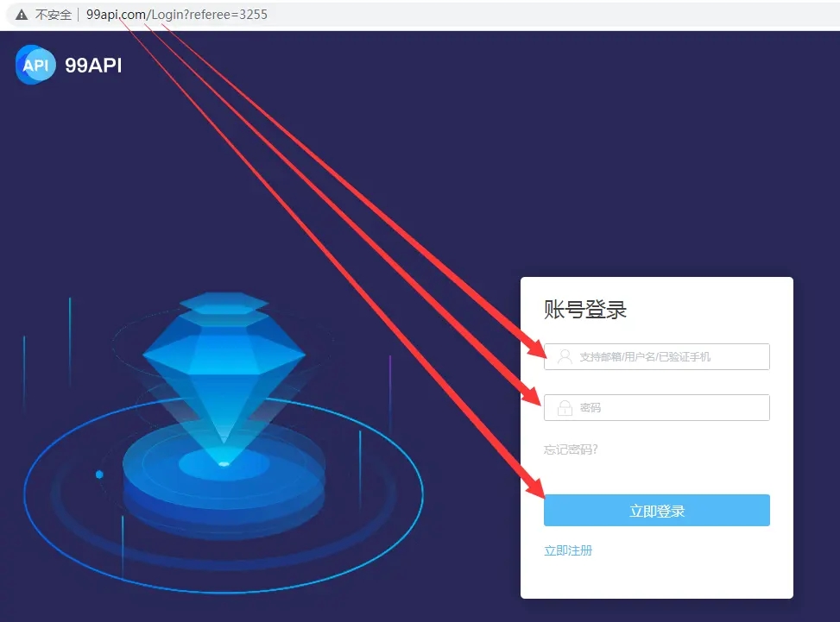The width and height of the screenshot is (840, 622).
Task: Click the glowing circular platform under the diamond
Action: tap(224, 471)
